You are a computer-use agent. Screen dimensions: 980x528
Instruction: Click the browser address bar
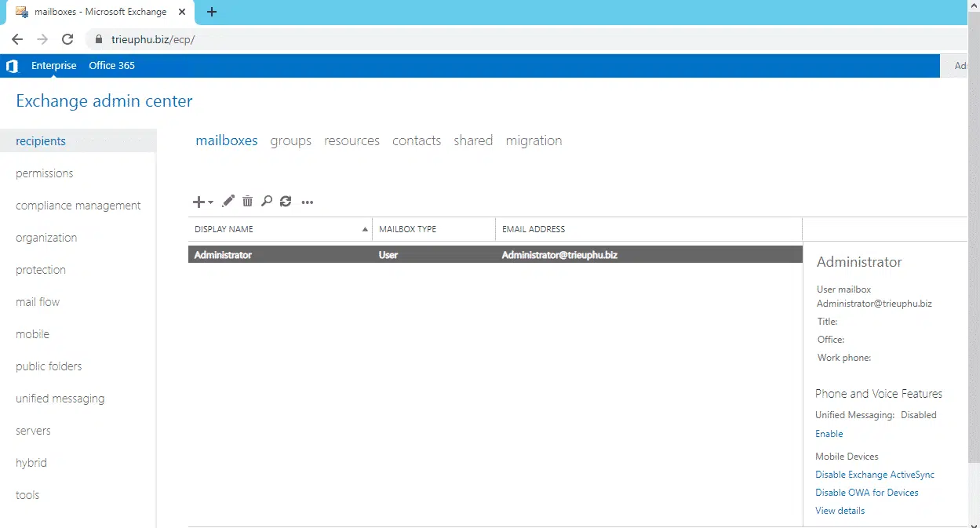click(471, 39)
